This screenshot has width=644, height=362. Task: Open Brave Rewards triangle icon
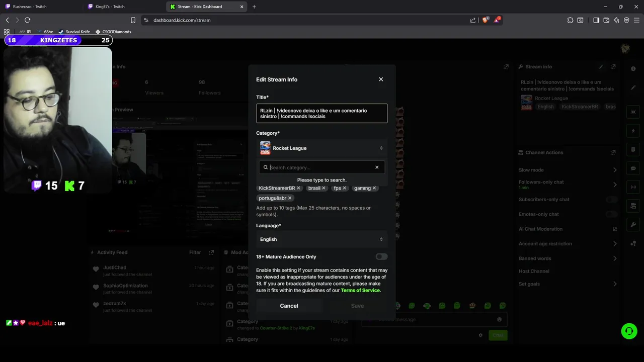(x=497, y=20)
